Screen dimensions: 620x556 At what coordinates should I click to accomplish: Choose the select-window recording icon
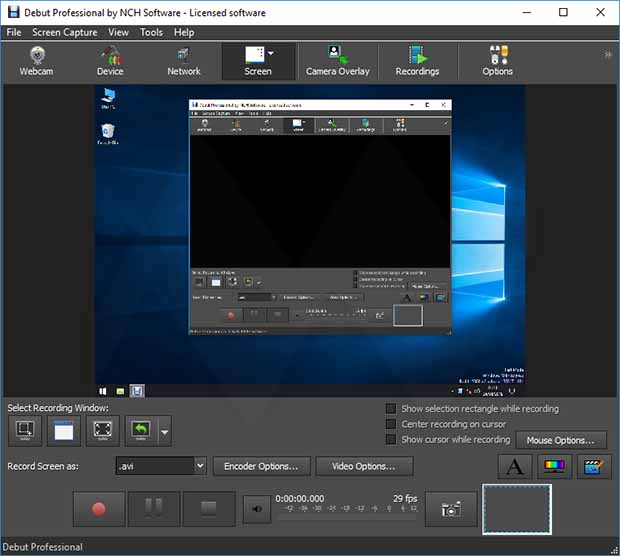point(64,431)
